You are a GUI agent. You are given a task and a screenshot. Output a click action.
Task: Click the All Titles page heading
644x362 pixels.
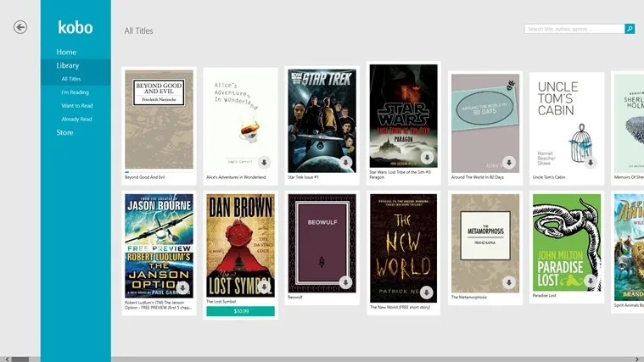click(x=139, y=31)
